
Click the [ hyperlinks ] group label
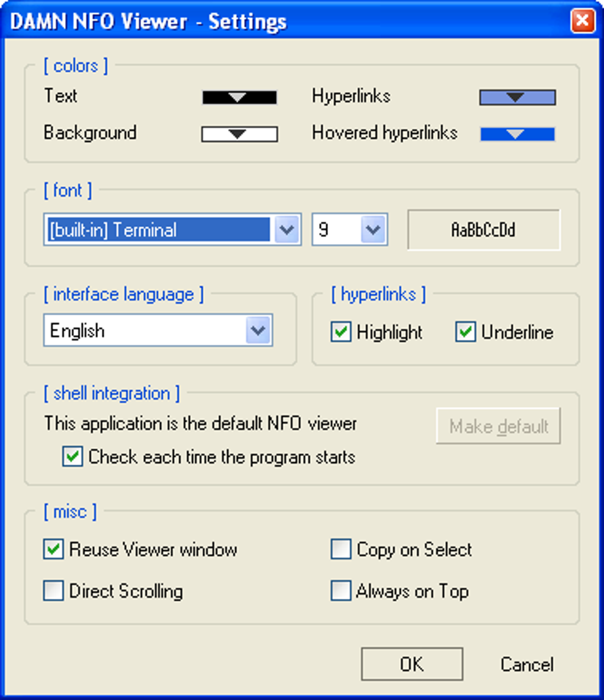(378, 295)
